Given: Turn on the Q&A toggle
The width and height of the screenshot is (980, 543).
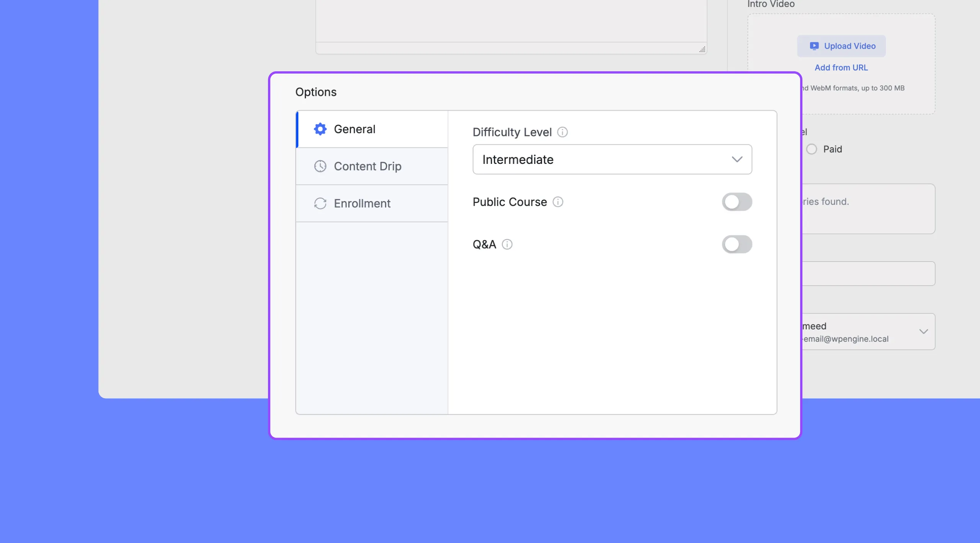Looking at the screenshot, I should 737,244.
